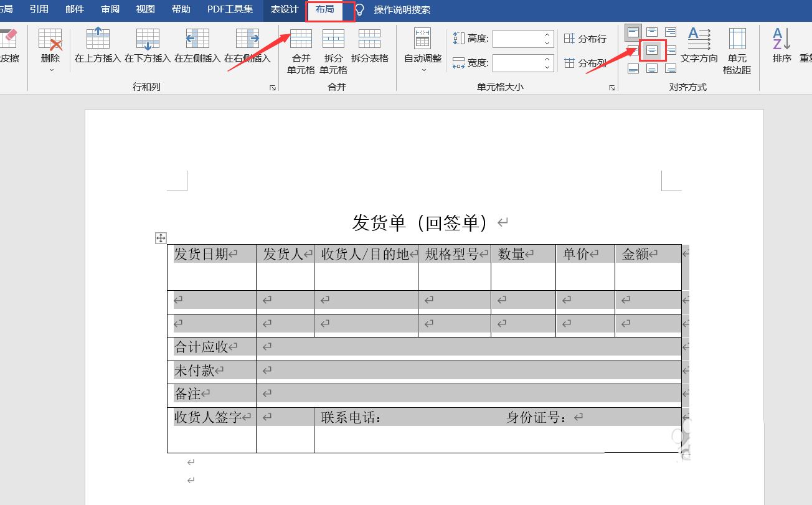Switch to the 表设计 tab

pos(284,9)
